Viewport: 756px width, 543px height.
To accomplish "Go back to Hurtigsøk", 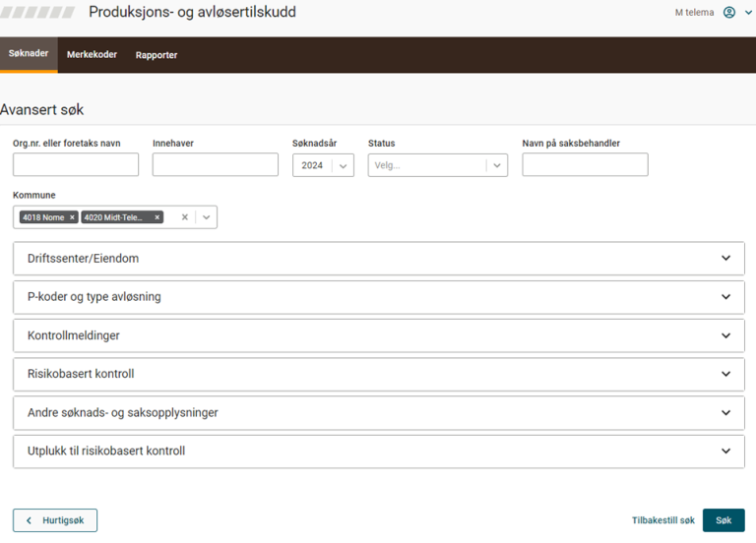I will point(55,520).
